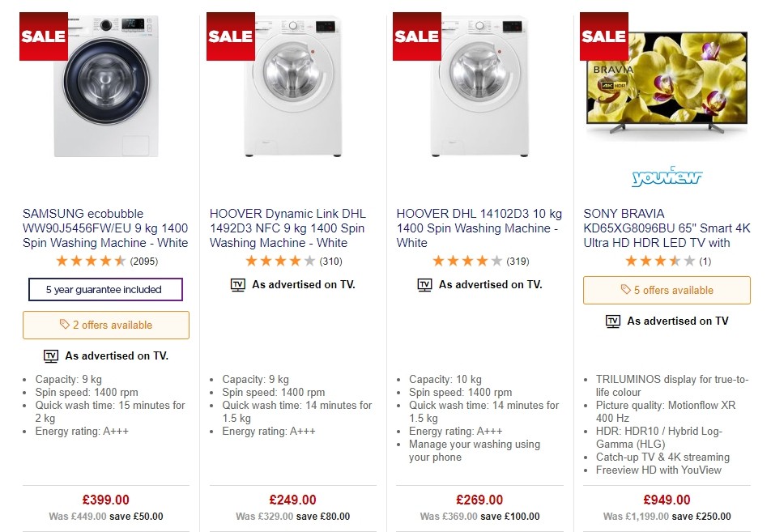The height and width of the screenshot is (532, 771).
Task: Click the TV icon on the Sony Bravia listing
Action: pos(611,321)
